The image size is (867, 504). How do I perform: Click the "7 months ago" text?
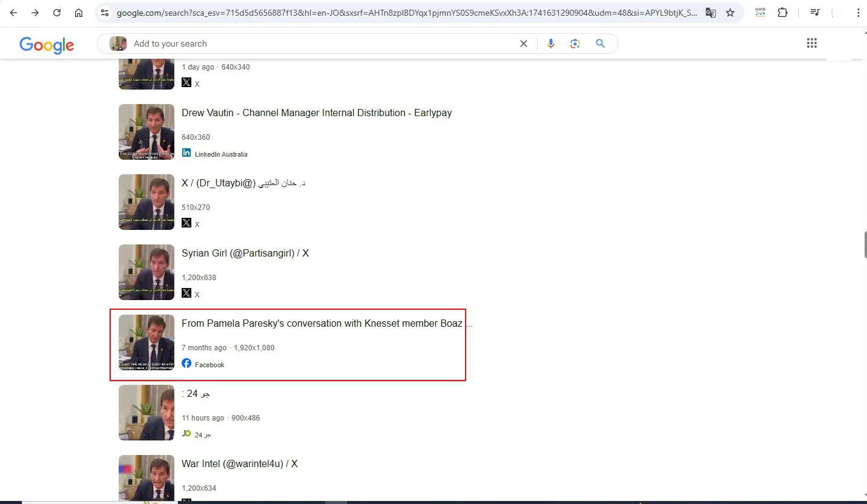204,348
